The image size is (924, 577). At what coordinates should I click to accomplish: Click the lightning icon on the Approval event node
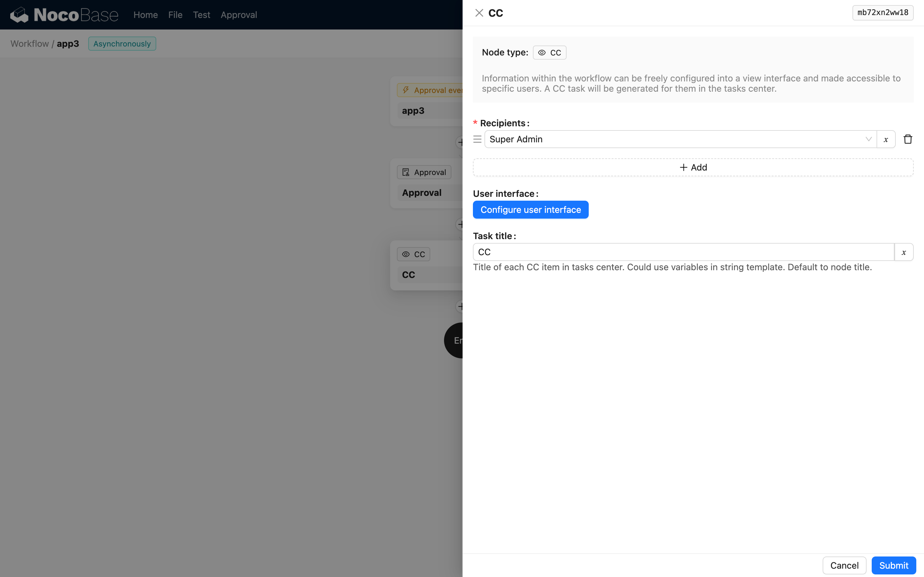click(406, 90)
